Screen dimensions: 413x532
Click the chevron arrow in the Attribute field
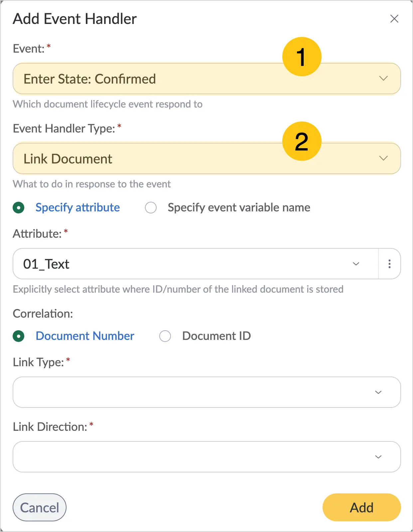coord(356,264)
